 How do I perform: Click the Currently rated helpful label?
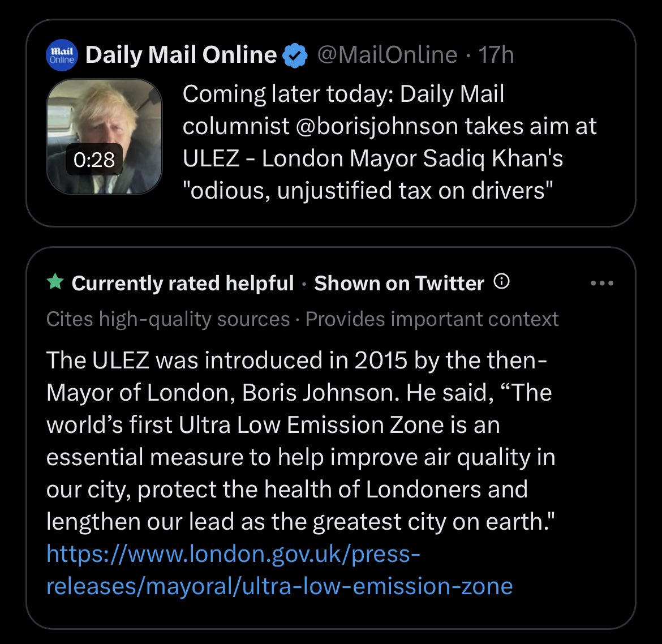tap(183, 283)
